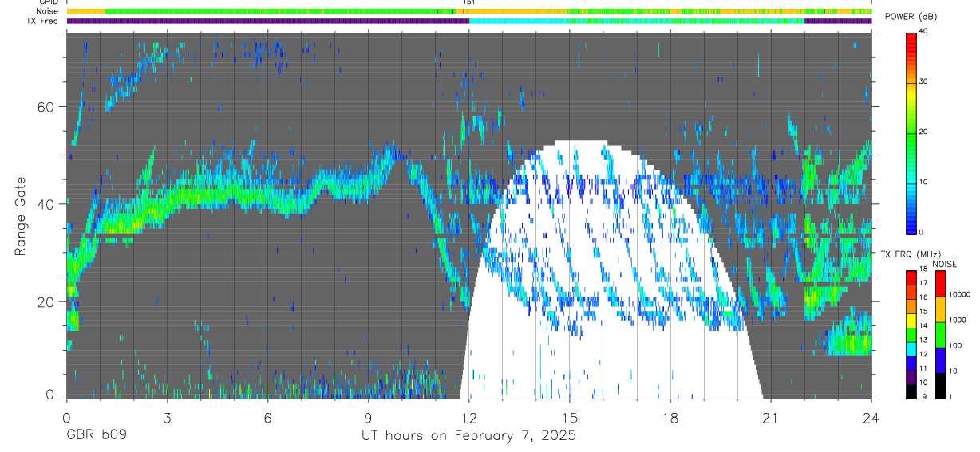Select the 12 MHz tick label
980x452 pixels.
[923, 354]
